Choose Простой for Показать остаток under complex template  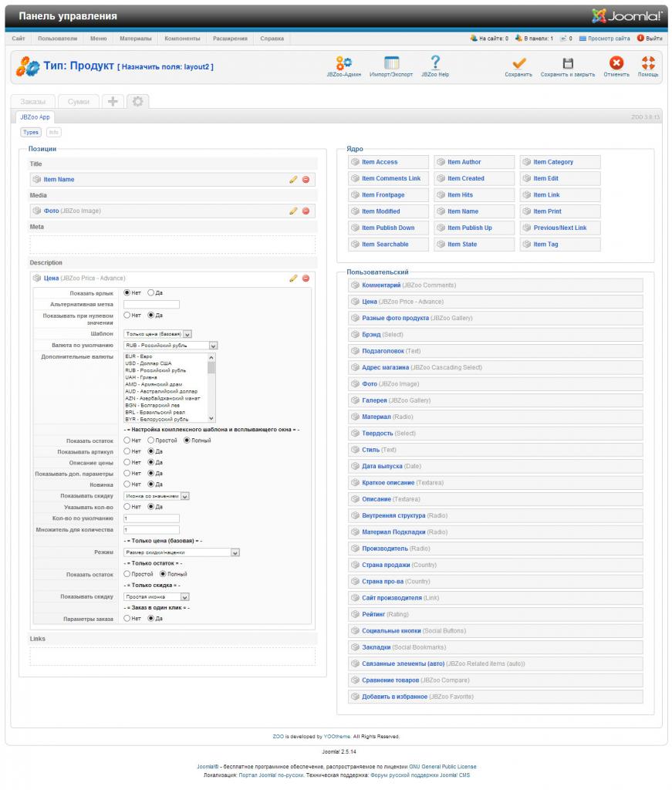click(151, 441)
